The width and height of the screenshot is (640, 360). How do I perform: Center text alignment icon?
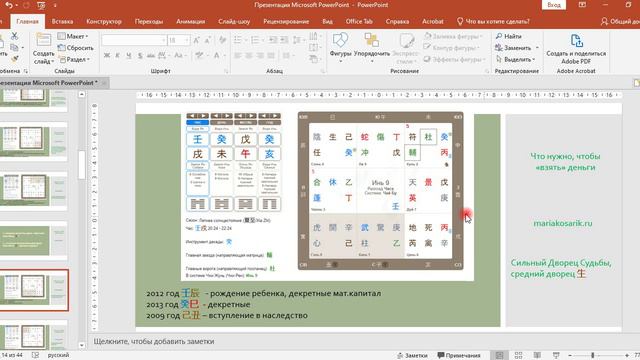tap(249, 56)
